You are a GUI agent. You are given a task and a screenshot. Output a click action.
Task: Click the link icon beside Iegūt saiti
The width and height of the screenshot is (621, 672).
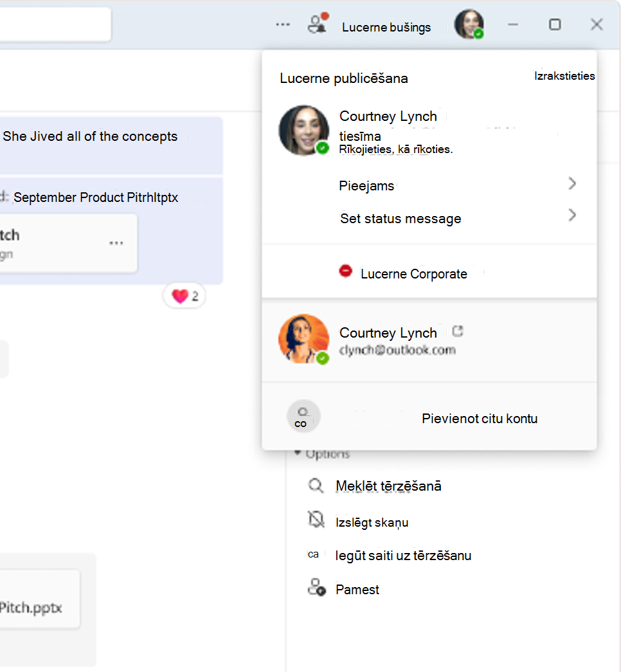click(x=313, y=554)
